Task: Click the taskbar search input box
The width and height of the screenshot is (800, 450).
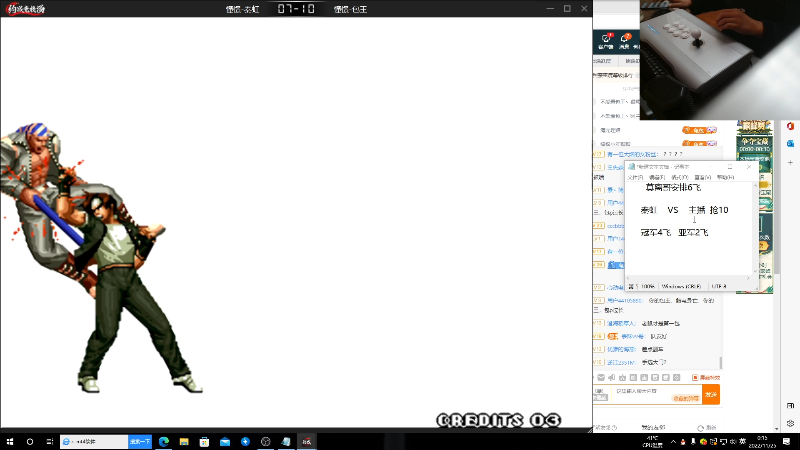Action: click(94, 442)
